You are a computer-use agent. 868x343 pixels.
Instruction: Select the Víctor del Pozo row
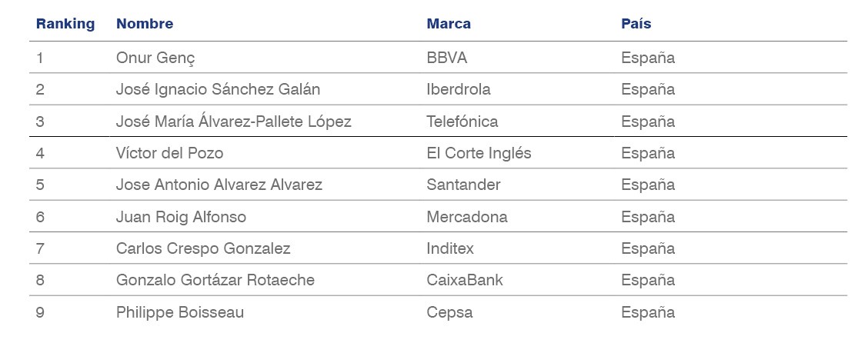click(x=438, y=153)
